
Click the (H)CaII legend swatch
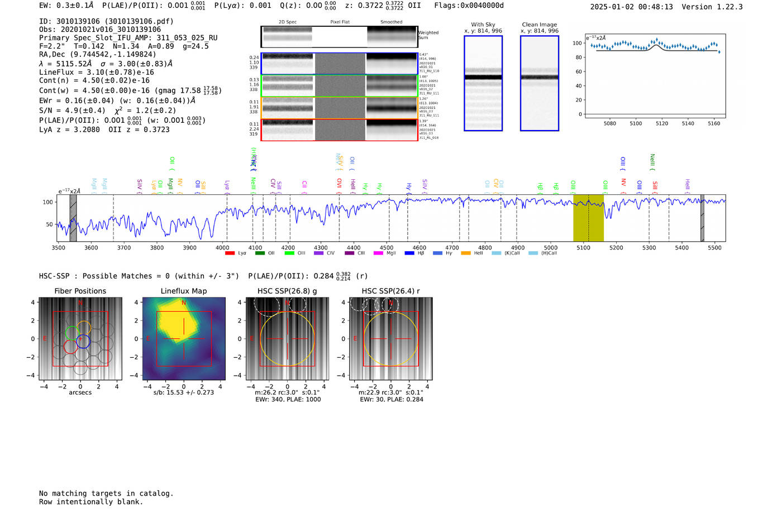[x=533, y=253]
